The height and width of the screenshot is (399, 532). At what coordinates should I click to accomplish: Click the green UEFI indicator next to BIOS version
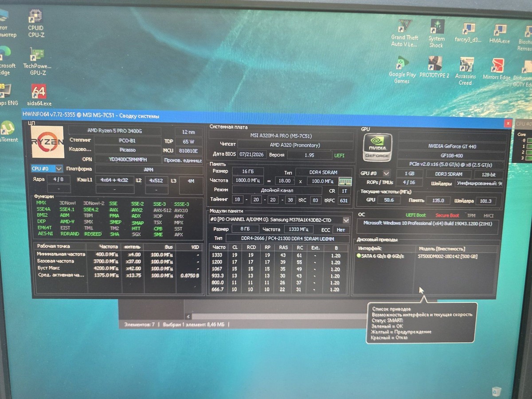click(340, 156)
